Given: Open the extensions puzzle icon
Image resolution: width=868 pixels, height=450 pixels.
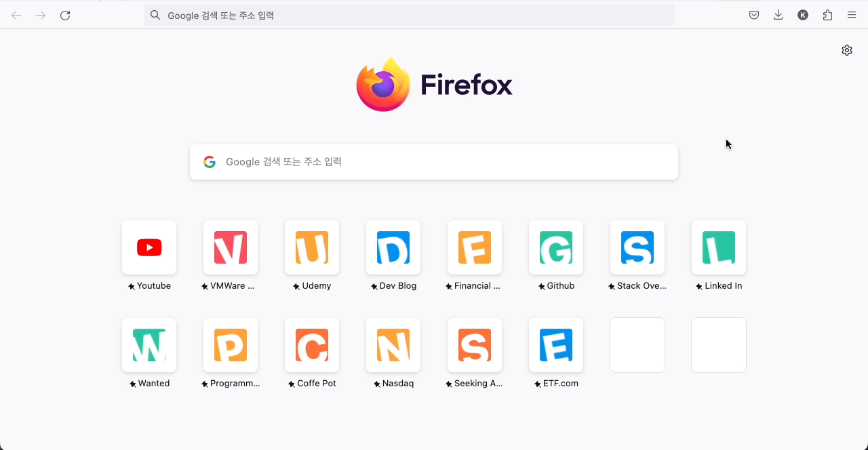Looking at the screenshot, I should coord(827,15).
